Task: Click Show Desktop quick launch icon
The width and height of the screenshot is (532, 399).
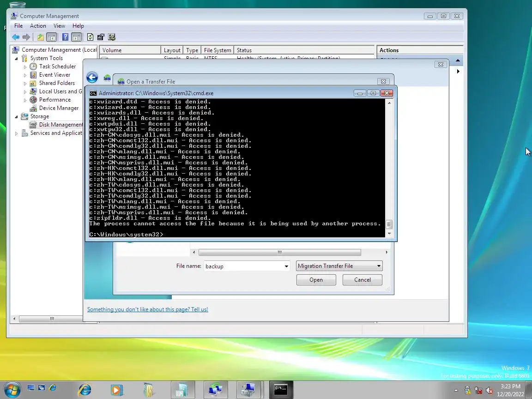Action: click(31, 387)
